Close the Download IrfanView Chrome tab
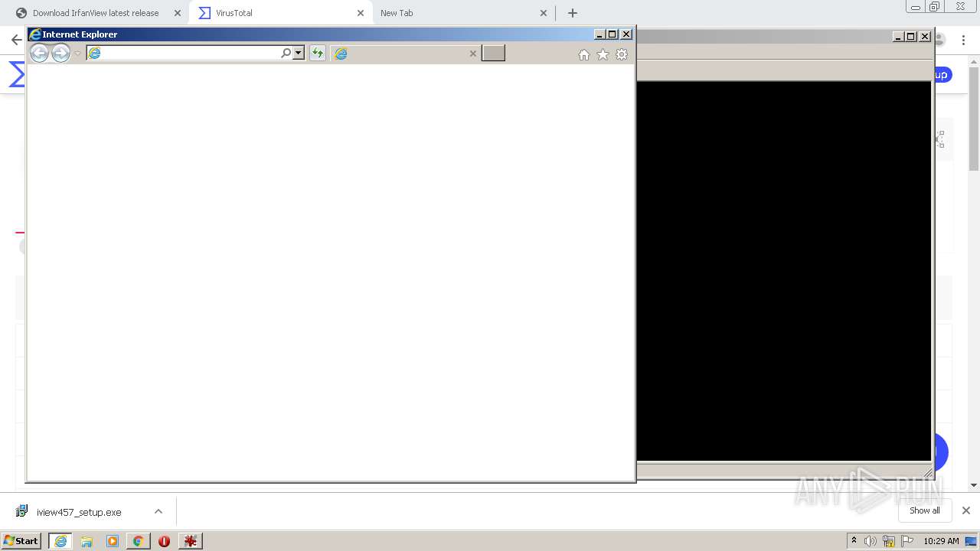This screenshot has width=980, height=551. click(x=178, y=13)
